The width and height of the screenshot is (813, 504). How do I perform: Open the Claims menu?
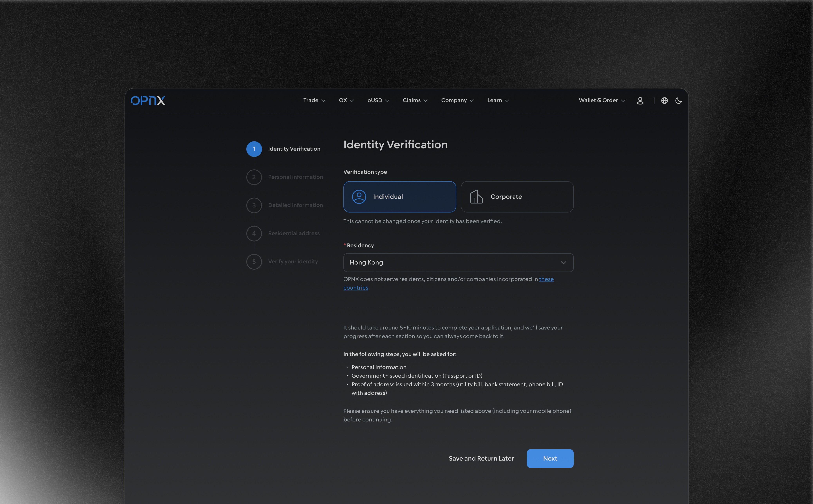click(415, 100)
